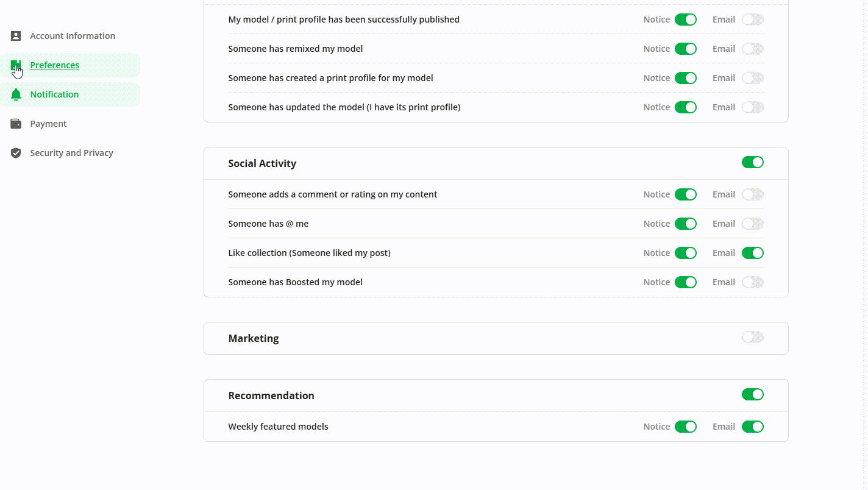868x490 pixels.
Task: Enable the Marketing notifications toggle
Action: pos(752,337)
